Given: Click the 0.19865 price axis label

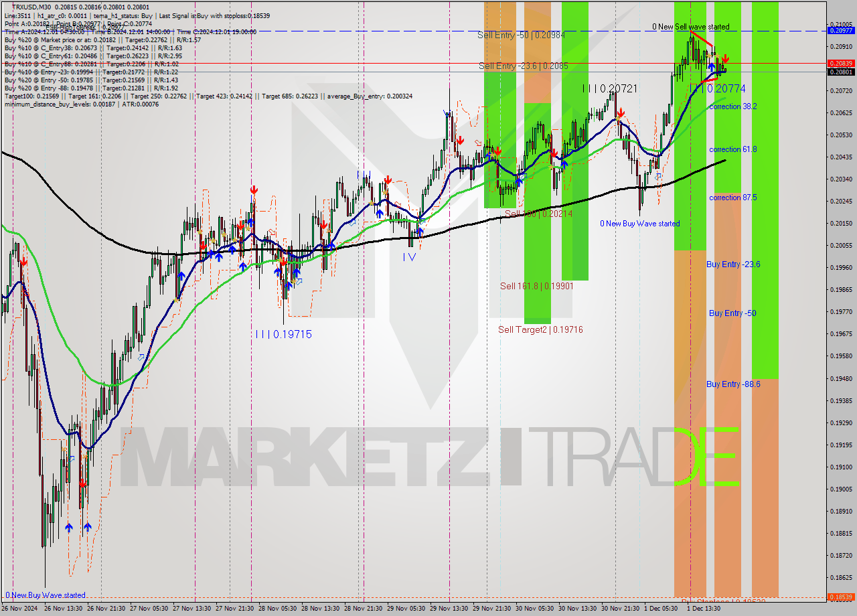Looking at the screenshot, I should point(841,290).
